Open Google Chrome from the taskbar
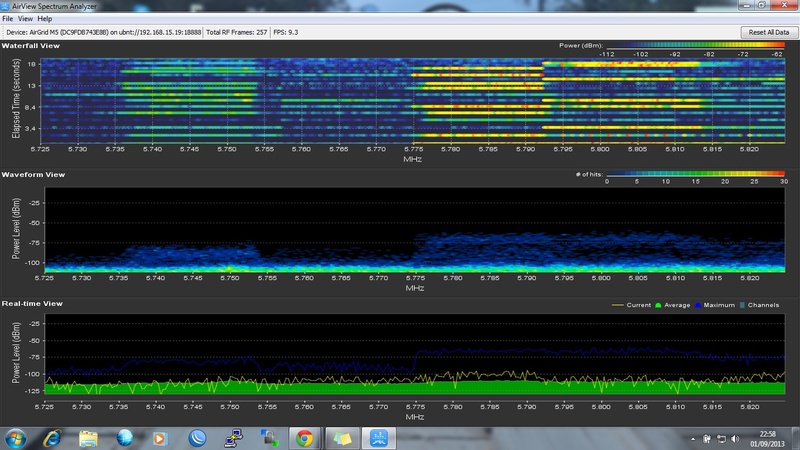The image size is (800, 450). 303,437
